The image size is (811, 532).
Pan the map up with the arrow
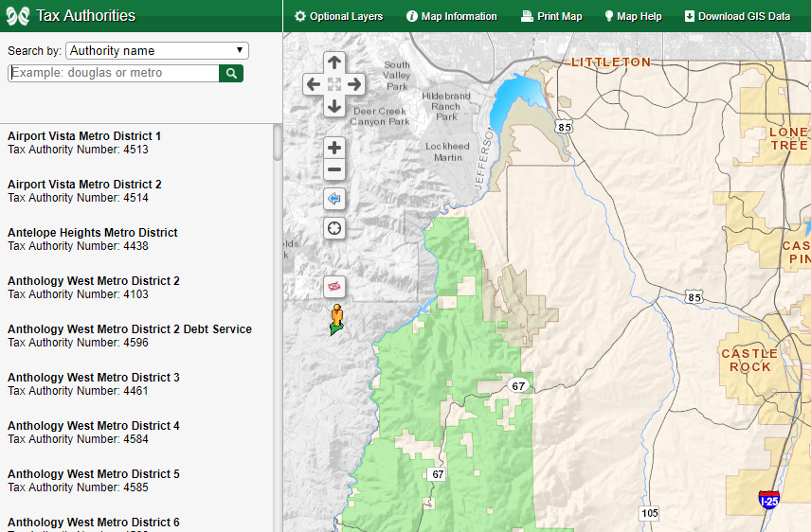click(x=333, y=62)
